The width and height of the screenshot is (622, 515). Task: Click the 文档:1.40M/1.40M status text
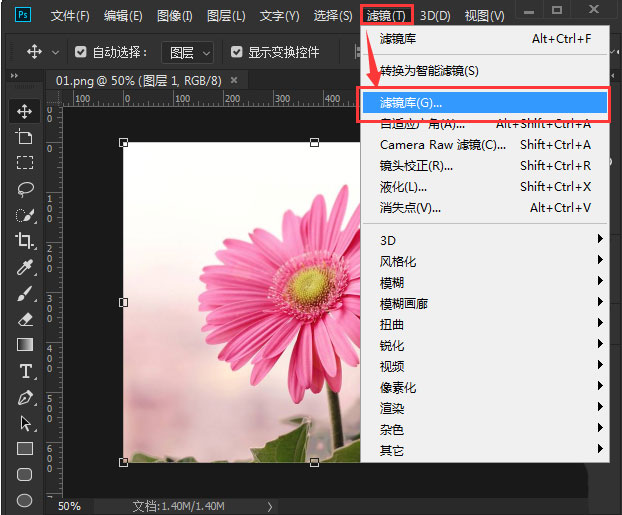179,506
